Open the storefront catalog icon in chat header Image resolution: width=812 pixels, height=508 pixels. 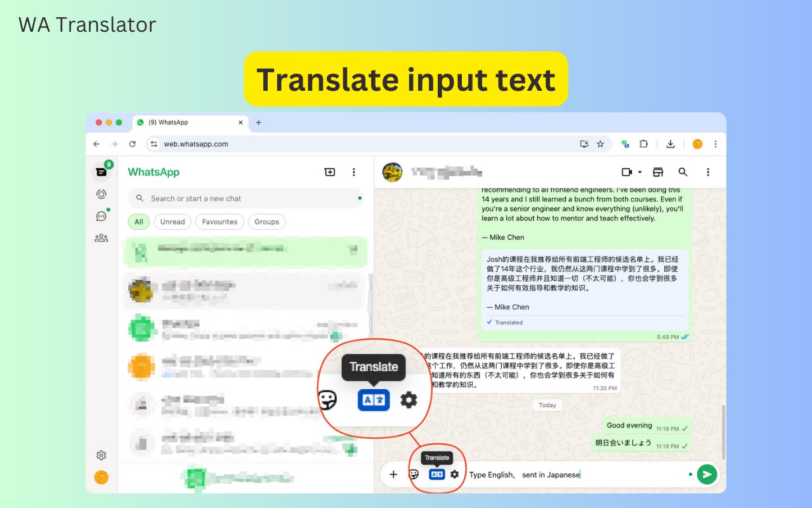tap(658, 172)
